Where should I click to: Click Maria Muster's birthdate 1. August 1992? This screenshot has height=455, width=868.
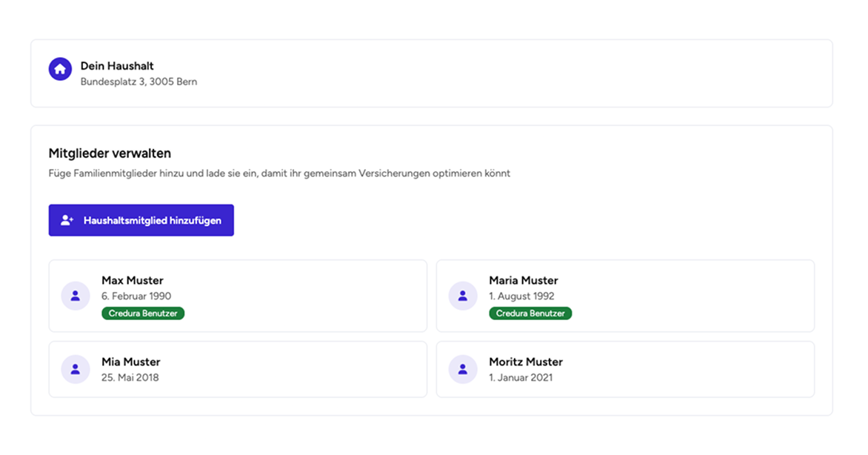(521, 296)
